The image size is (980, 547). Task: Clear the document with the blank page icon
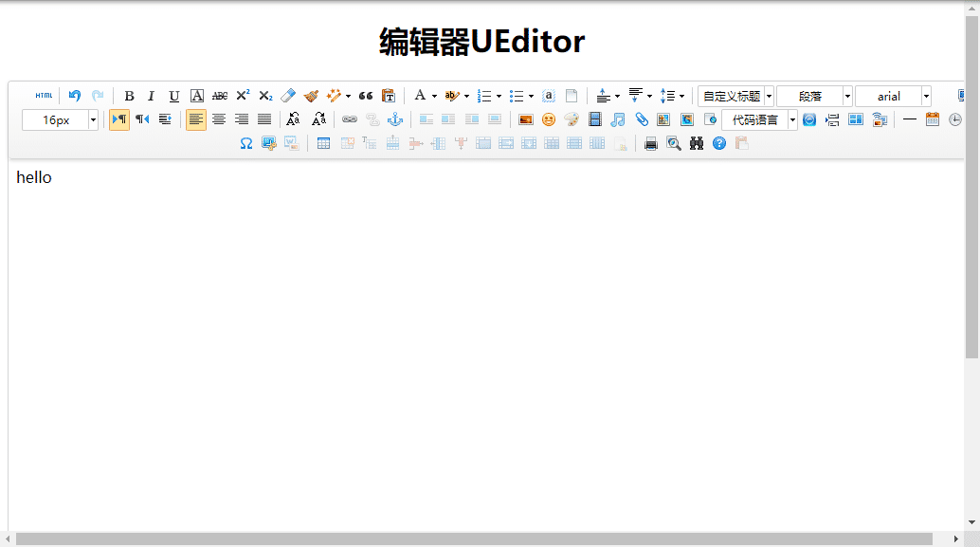point(572,96)
